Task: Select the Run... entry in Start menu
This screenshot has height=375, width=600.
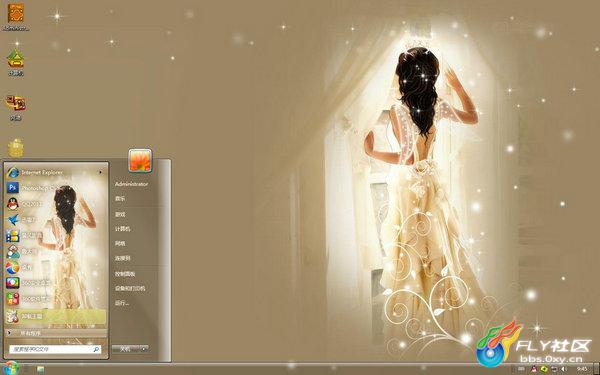Action: coord(122,303)
